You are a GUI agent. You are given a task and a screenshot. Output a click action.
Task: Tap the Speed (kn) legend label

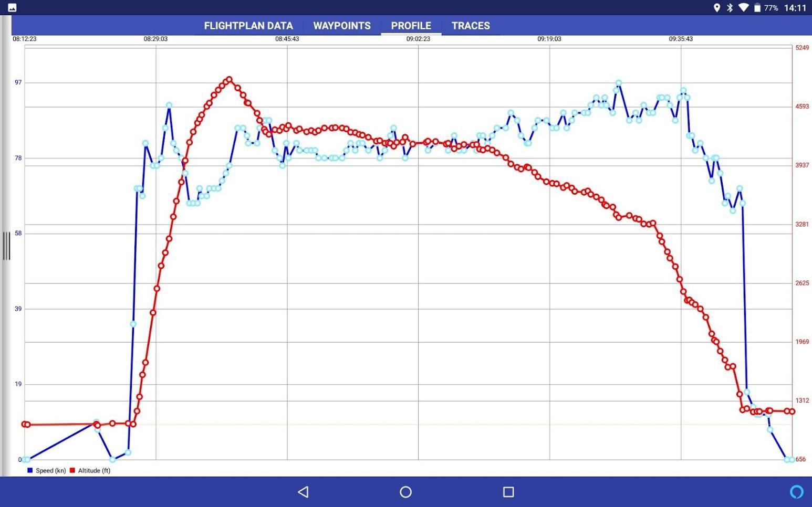(50, 470)
